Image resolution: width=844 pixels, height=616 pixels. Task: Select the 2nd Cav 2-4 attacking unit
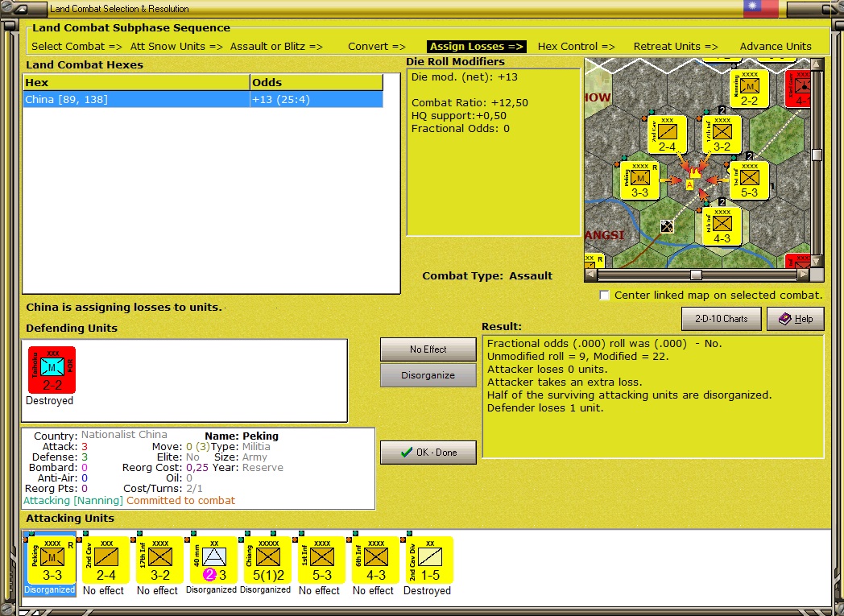pyautogui.click(x=105, y=560)
